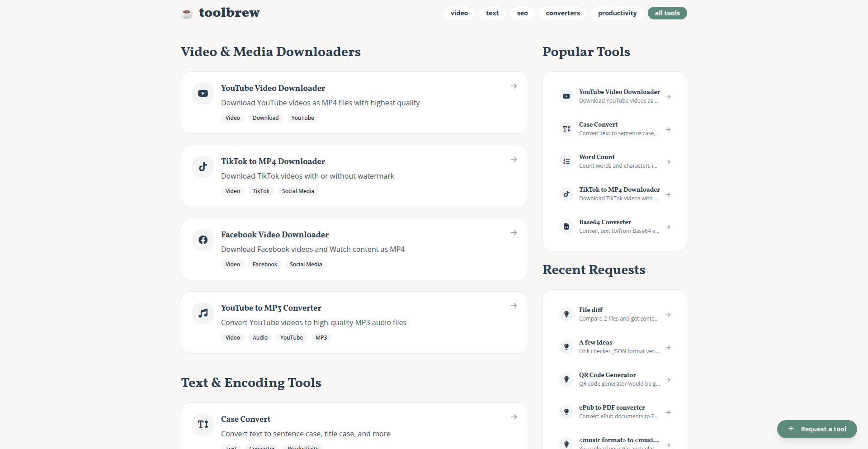868x449 pixels.
Task: Click Facebook tag on Facebook Video Downloader card
Action: click(x=265, y=265)
